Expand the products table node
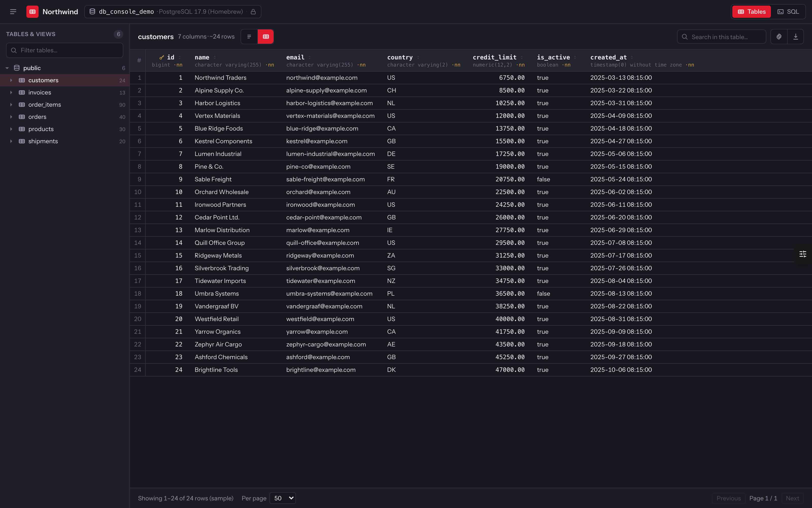The image size is (812, 508). [x=11, y=129]
